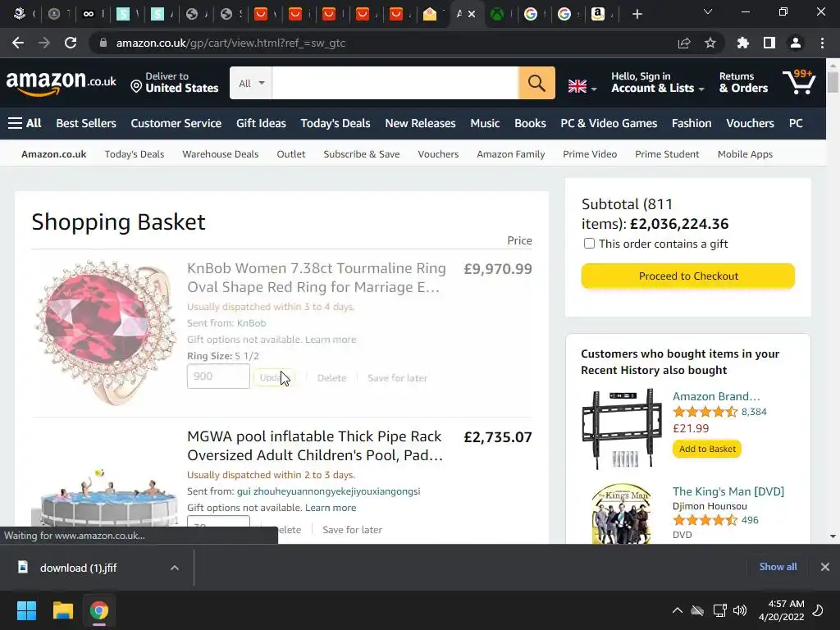The image size is (840, 630).
Task: Open New Releases in the nav bar
Action: click(420, 123)
